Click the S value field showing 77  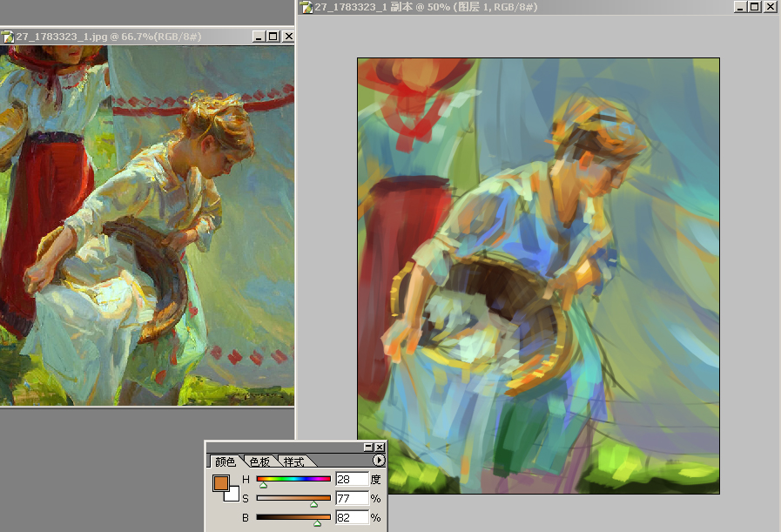tap(352, 498)
